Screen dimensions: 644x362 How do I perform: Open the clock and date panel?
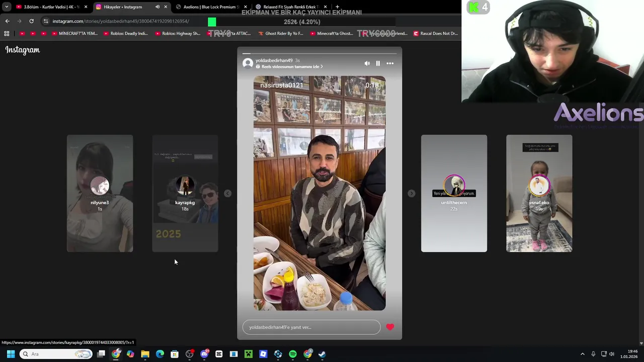pyautogui.click(x=629, y=354)
